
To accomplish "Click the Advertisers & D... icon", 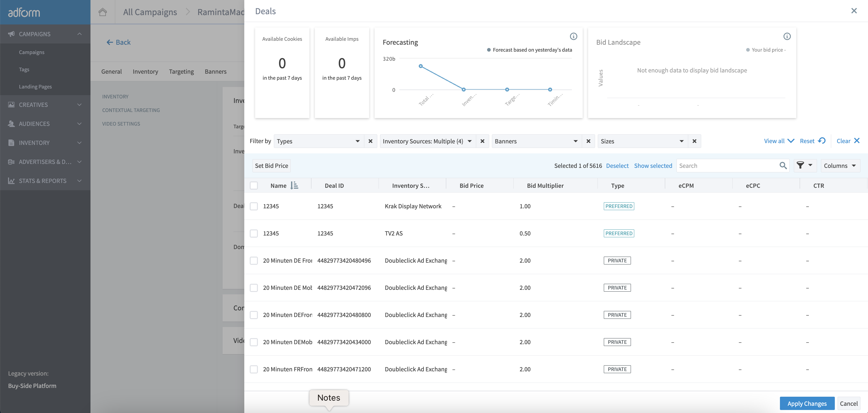I will pyautogui.click(x=11, y=162).
